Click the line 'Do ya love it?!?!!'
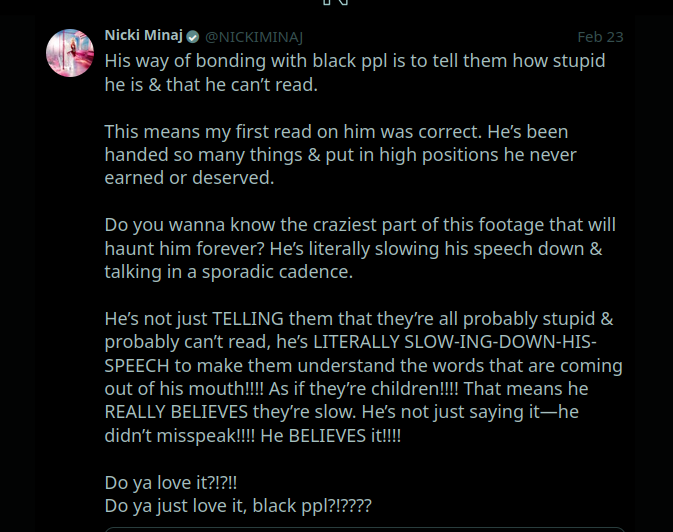The height and width of the screenshot is (532, 673). (170, 482)
